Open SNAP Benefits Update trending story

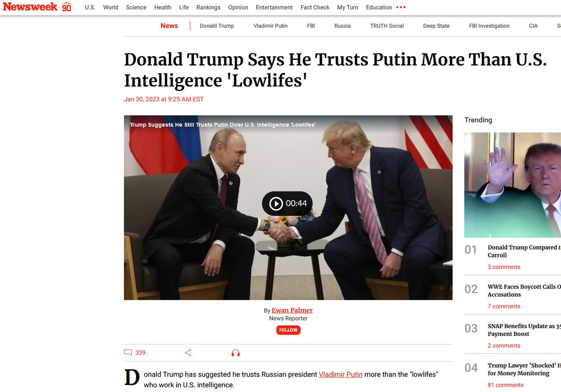pos(524,330)
